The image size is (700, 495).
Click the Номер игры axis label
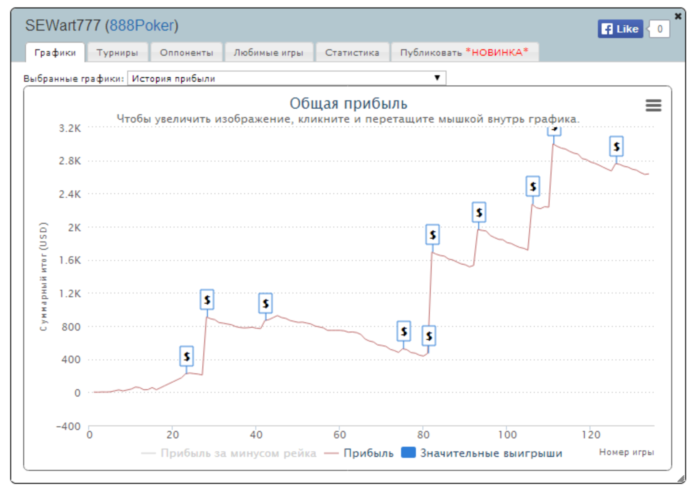(x=626, y=452)
